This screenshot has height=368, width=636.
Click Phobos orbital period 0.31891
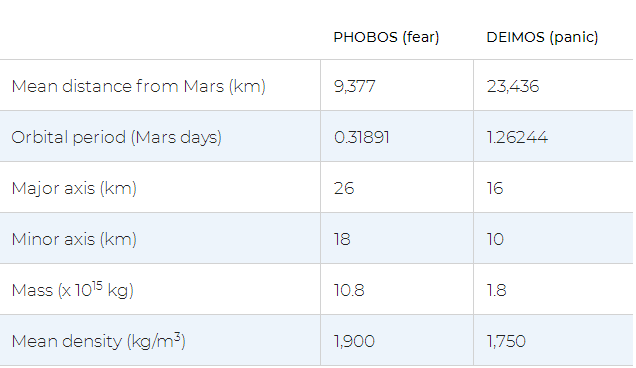(361, 138)
